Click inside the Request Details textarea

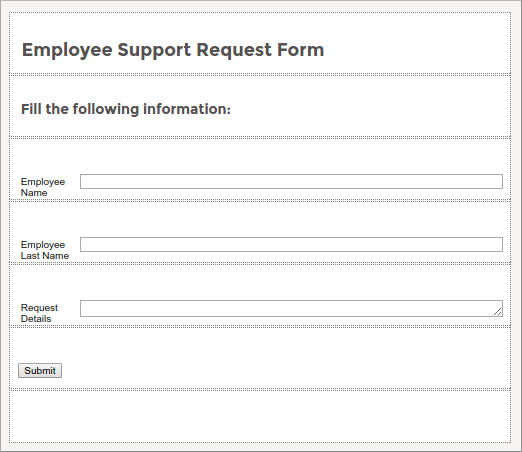click(291, 308)
